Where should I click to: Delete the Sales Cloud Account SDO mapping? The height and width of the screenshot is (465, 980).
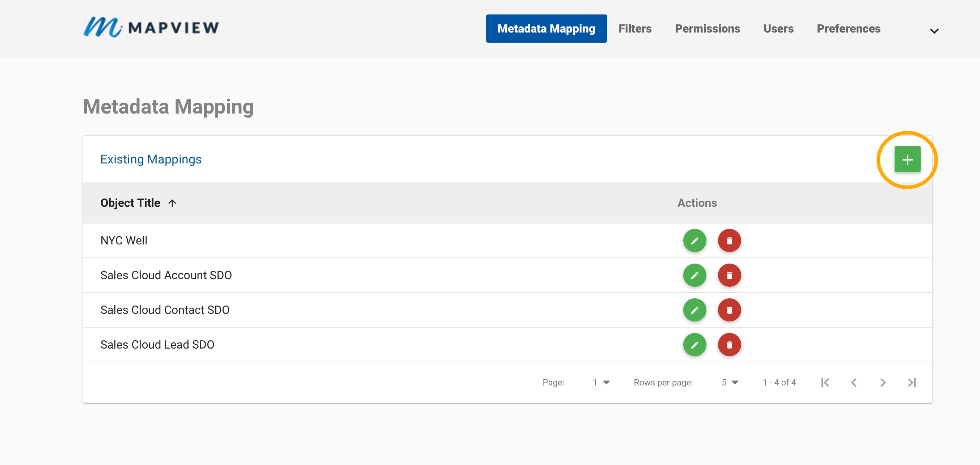(x=729, y=275)
